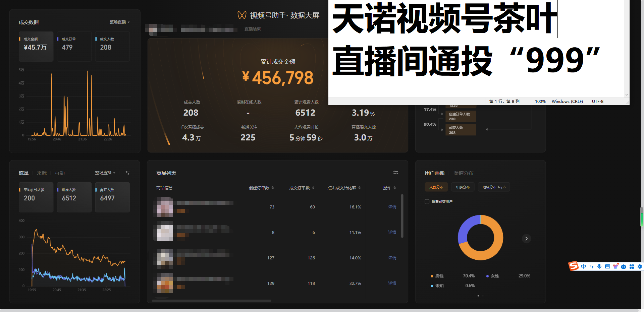The image size is (644, 312).
Task: Toggle male legend in donut chart
Action: pos(437,276)
